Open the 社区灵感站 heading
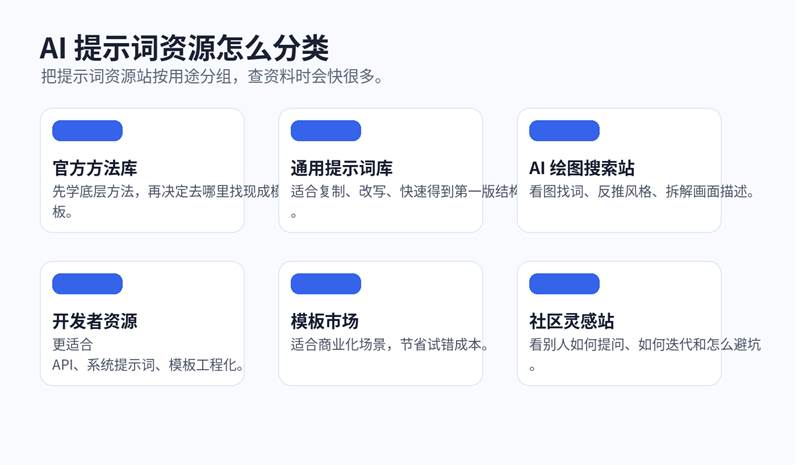 tap(571, 321)
